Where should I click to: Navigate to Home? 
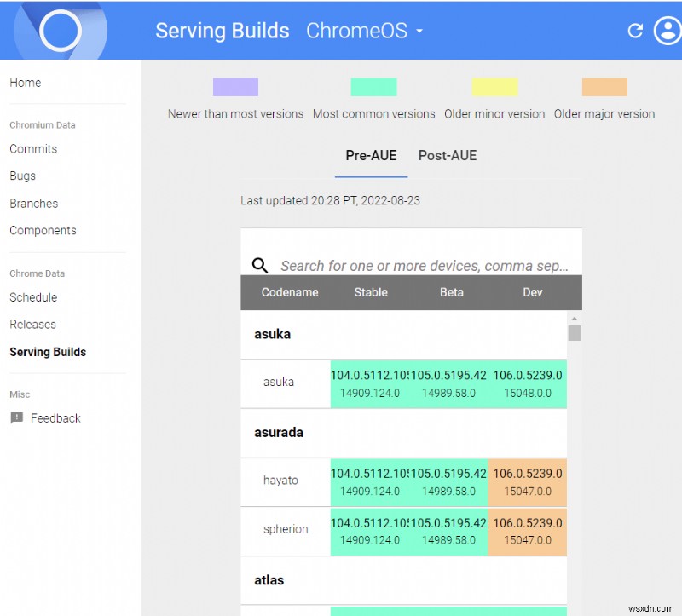(x=26, y=83)
